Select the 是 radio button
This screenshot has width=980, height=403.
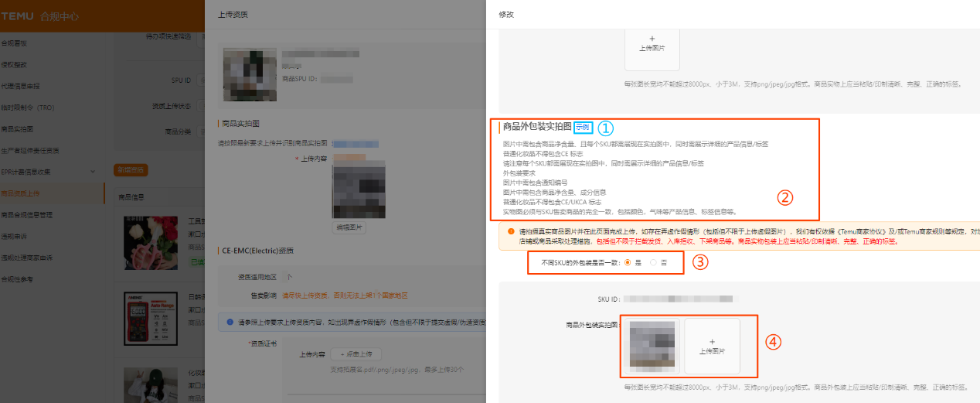click(628, 263)
